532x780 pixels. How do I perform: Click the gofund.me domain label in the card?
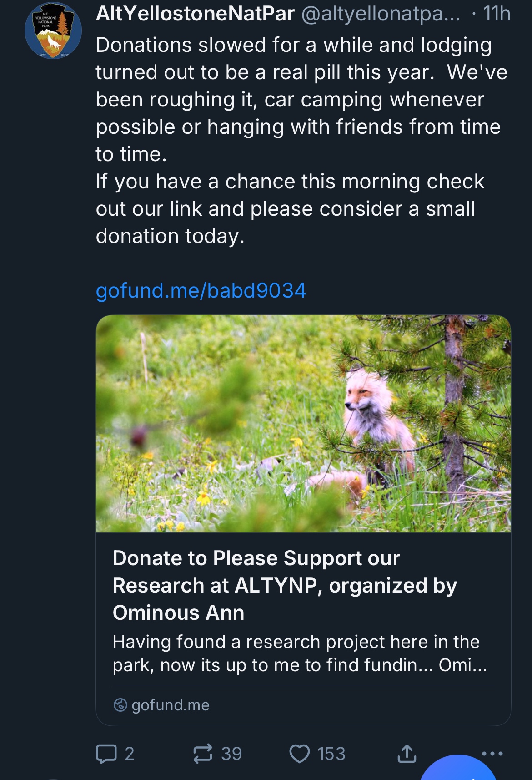(171, 705)
